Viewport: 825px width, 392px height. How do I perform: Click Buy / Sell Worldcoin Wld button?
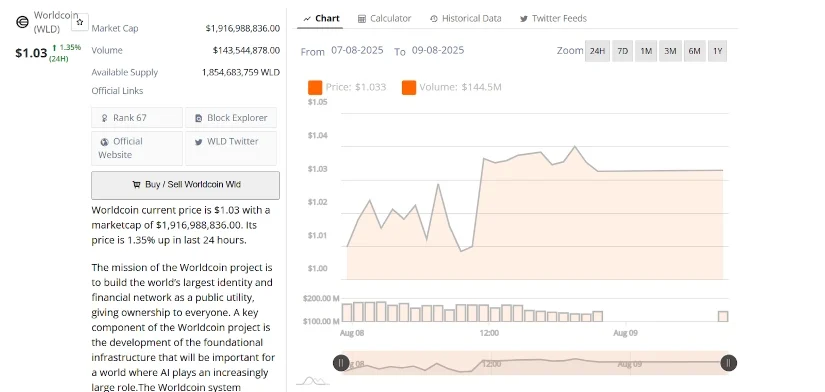185,185
